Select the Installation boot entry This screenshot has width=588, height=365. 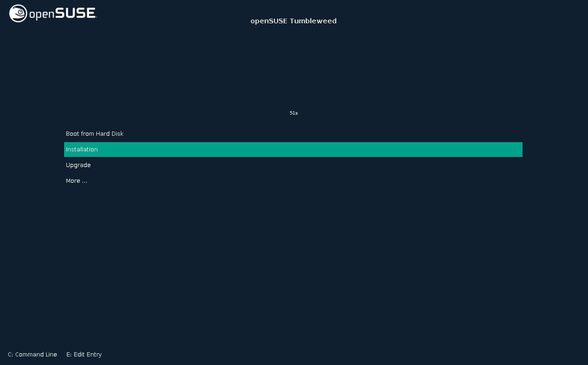82,149
